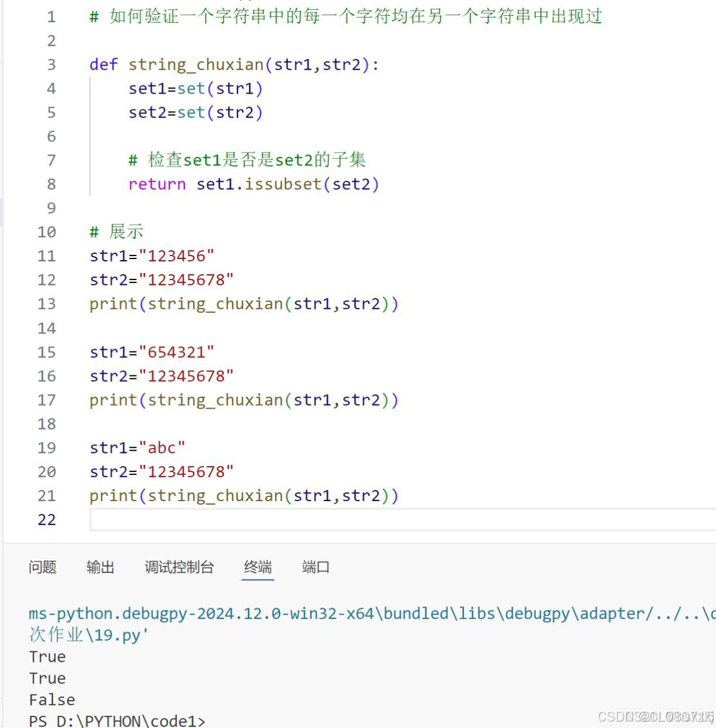
Task: Click line number 22 in the gutter
Action: point(47,520)
